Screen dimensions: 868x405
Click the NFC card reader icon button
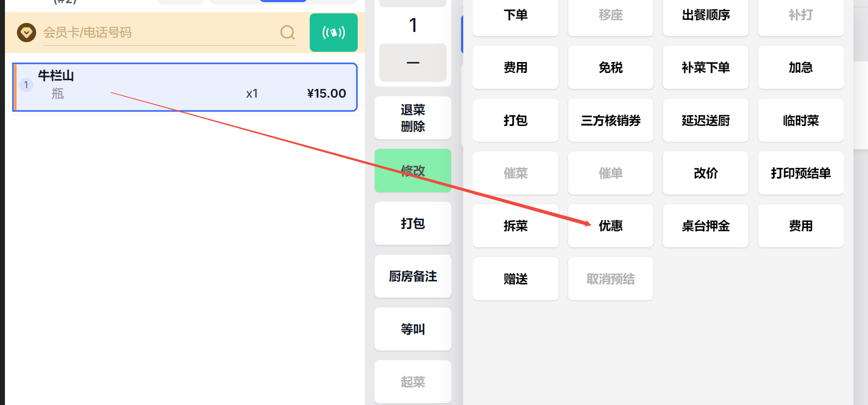[x=333, y=32]
